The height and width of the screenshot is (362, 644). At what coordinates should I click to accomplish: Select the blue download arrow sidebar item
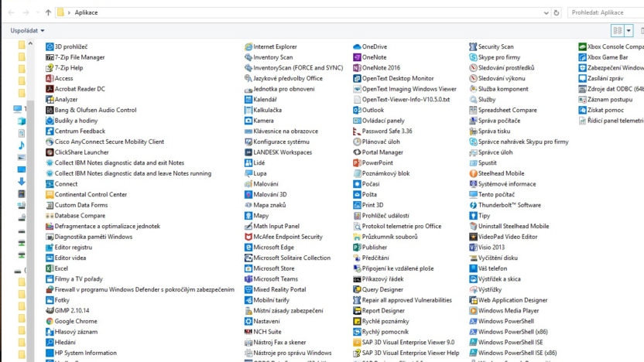coord(22,181)
